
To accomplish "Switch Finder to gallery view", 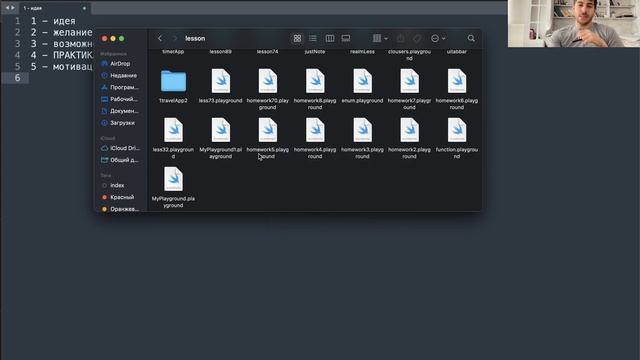I will pyautogui.click(x=346, y=38).
